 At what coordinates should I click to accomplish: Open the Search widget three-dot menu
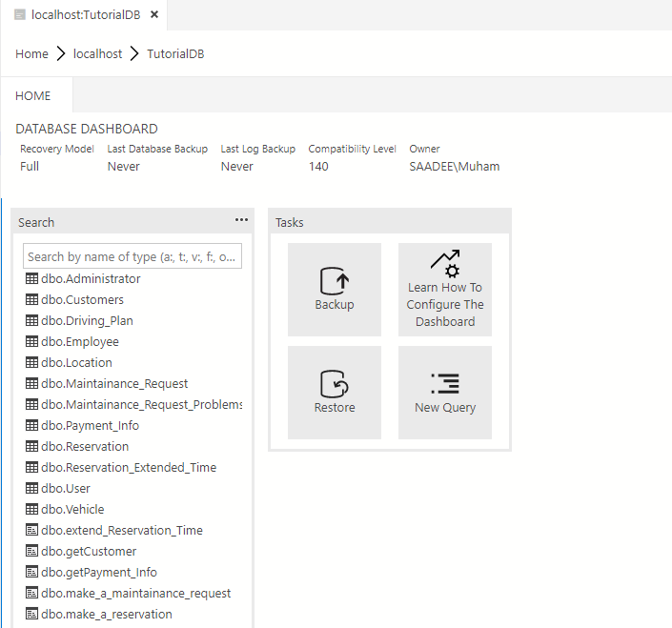pyautogui.click(x=241, y=220)
